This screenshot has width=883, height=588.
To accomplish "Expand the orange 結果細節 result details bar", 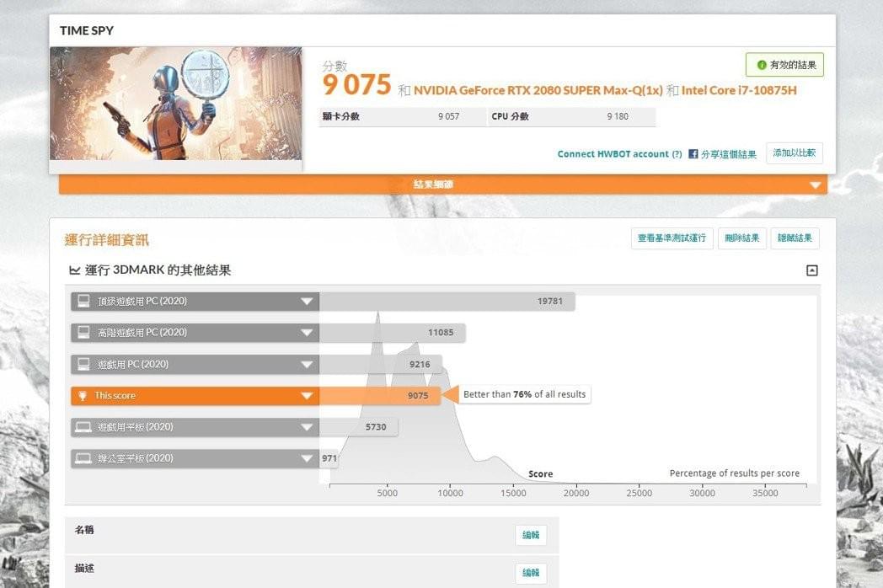I will (x=442, y=184).
